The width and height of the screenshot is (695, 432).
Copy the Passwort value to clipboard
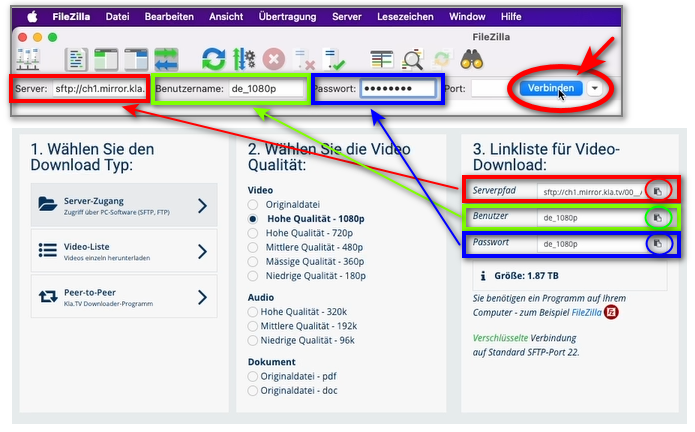click(657, 243)
